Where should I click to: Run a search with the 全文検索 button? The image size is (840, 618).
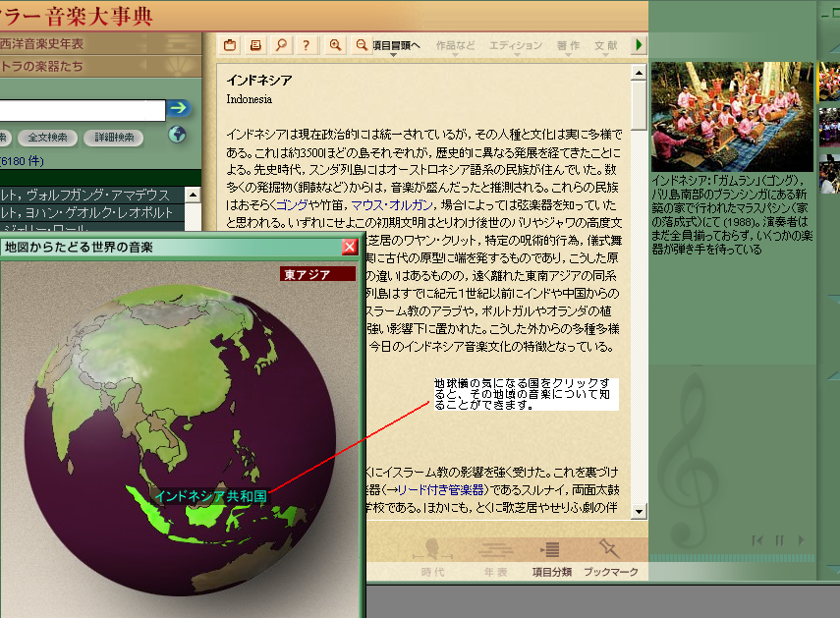(x=48, y=137)
